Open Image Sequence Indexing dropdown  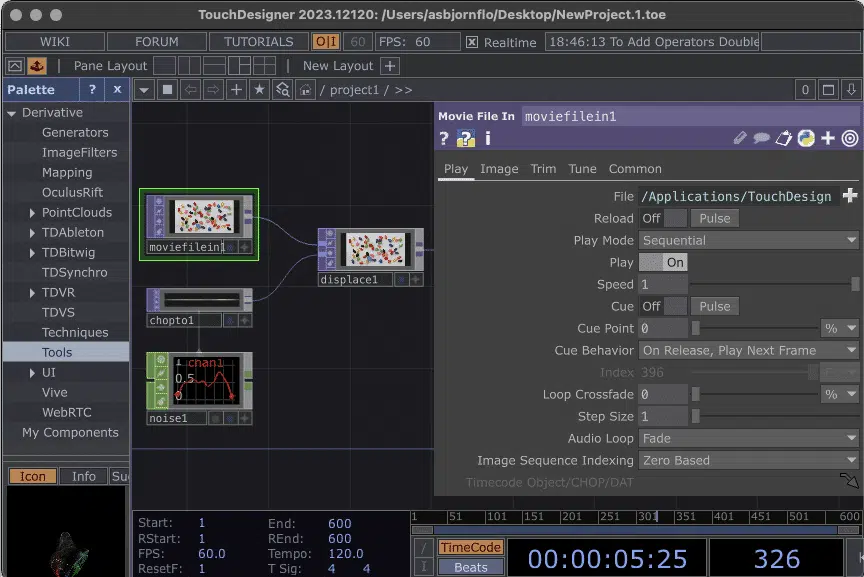coord(749,461)
